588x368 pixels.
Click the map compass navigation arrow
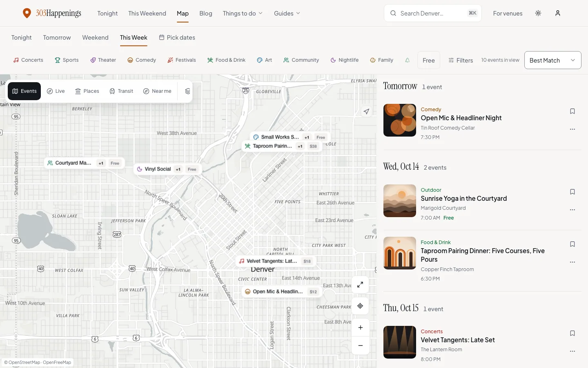click(x=367, y=111)
